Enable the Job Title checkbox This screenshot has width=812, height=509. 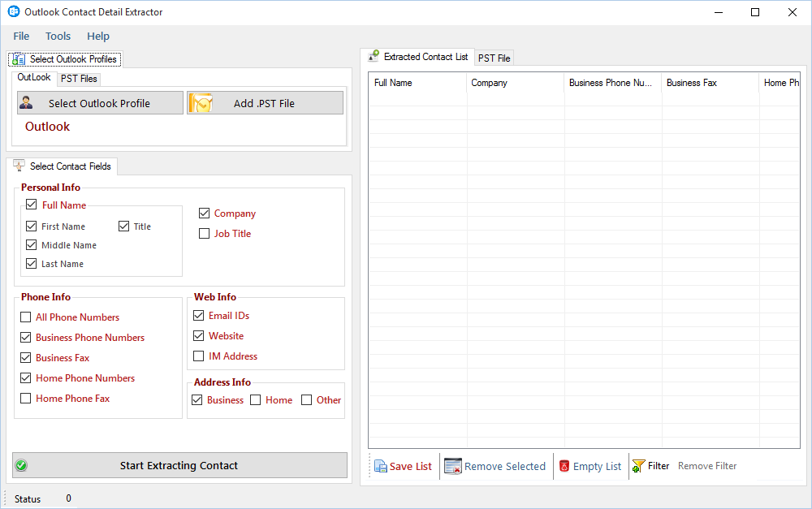pos(204,234)
